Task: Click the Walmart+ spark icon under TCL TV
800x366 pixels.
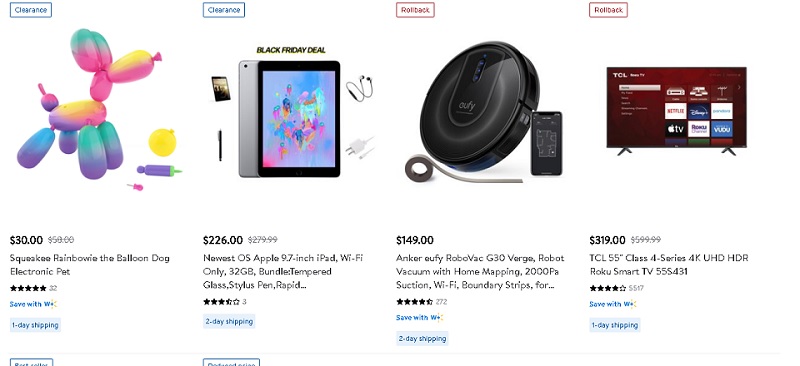Action: tap(630, 304)
